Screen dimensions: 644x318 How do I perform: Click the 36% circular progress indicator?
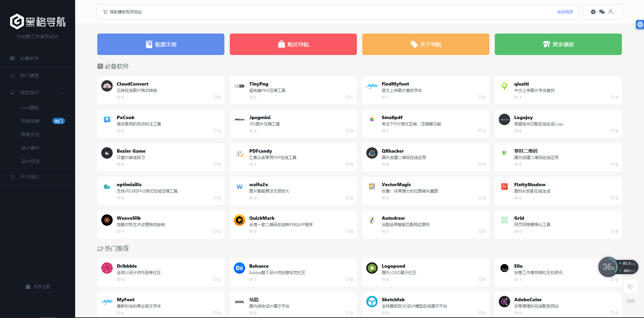coord(608,267)
